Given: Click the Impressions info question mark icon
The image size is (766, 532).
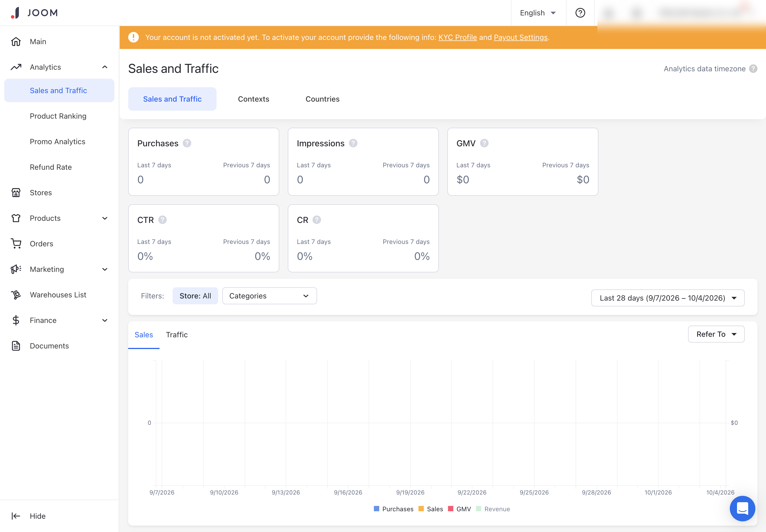Looking at the screenshot, I should tap(353, 143).
